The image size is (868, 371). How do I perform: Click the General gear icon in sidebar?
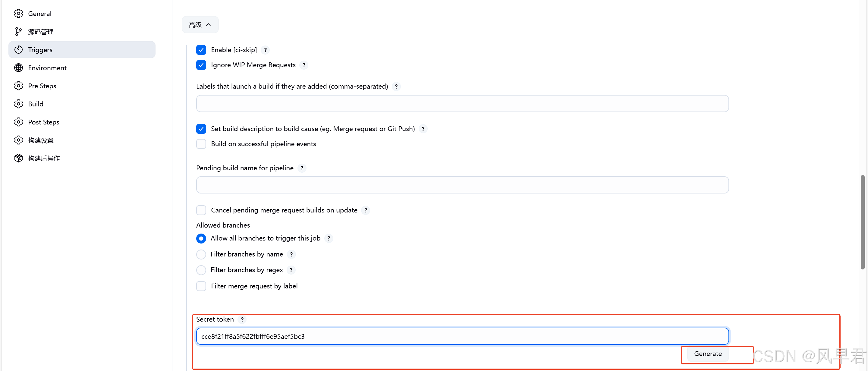18,14
